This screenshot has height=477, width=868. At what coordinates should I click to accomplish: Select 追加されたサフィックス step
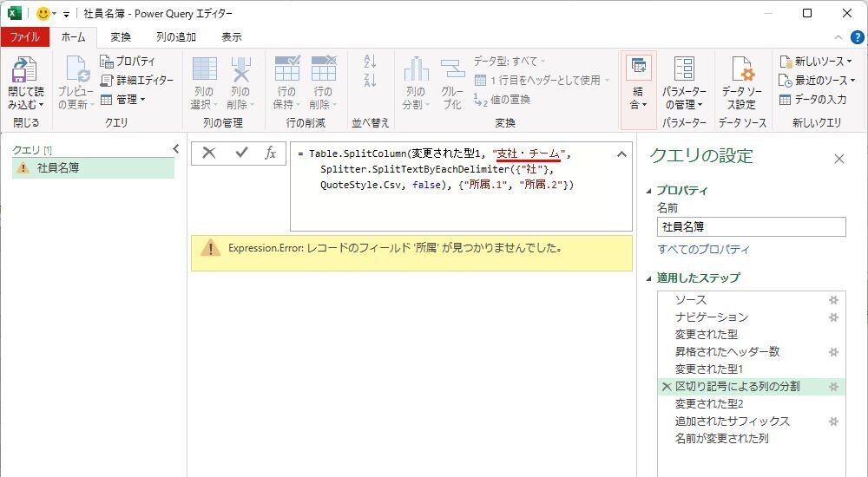pyautogui.click(x=732, y=421)
